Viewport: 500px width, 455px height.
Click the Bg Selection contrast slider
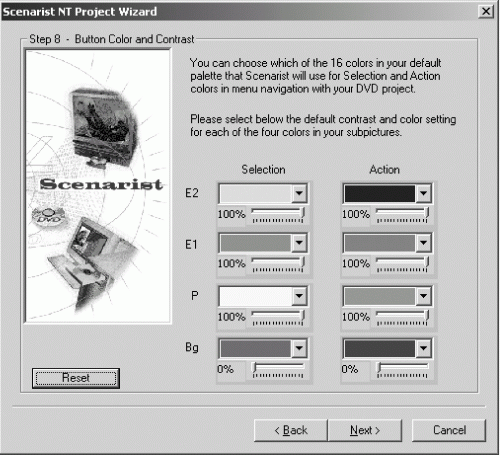tap(278, 370)
